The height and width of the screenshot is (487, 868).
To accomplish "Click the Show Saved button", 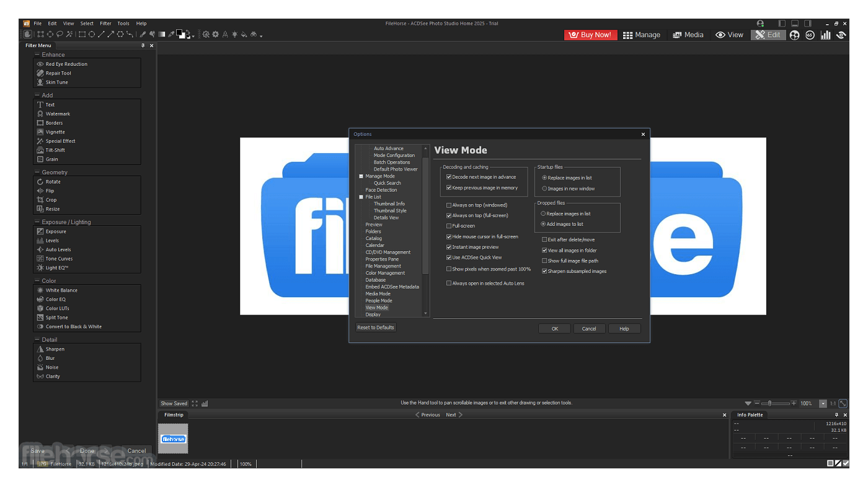I will [174, 403].
